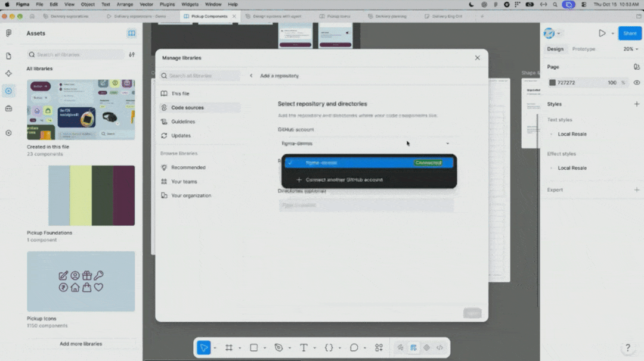Viewport: 644px width, 361px height.
Task: Open the Pickup Icons library thumbnail
Action: point(81,281)
